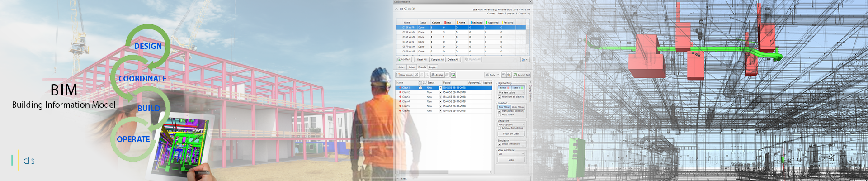Click the View button
The width and height of the screenshot is (868, 181).
[x=511, y=160]
